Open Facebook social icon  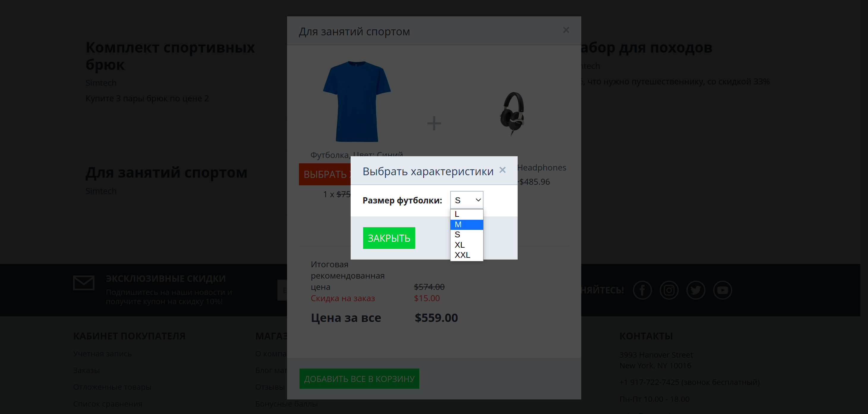pyautogui.click(x=642, y=290)
